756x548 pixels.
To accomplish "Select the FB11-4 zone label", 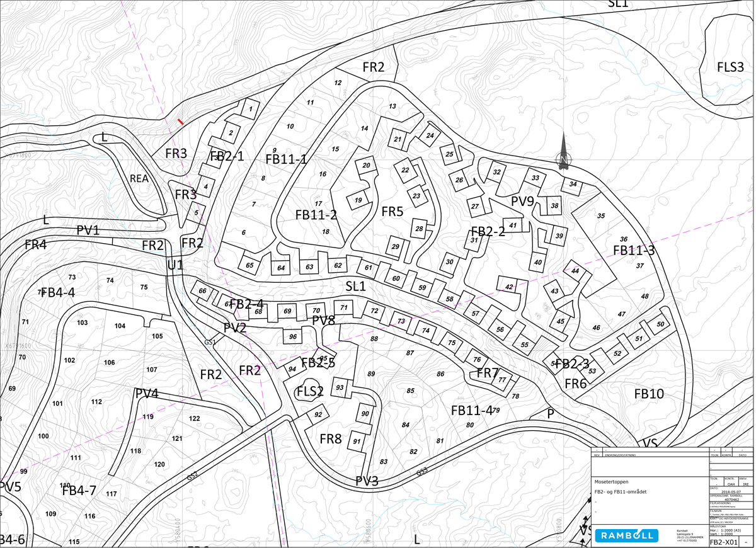I will (x=471, y=411).
